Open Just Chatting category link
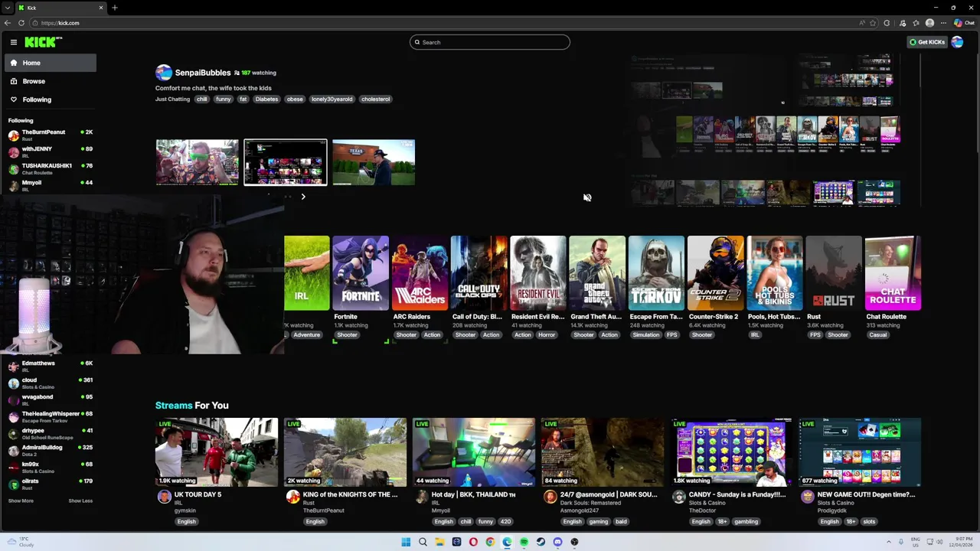The height and width of the screenshot is (551, 980). [x=172, y=99]
